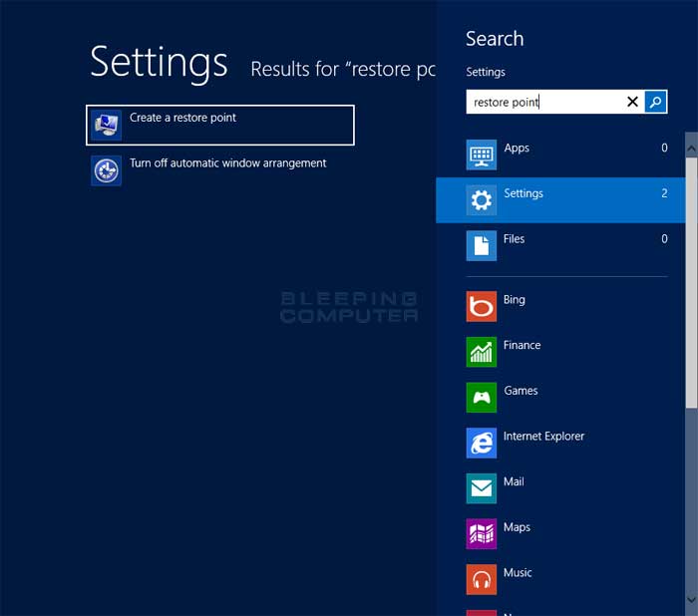698x616 pixels.
Task: Open the Create a restore point result
Action: tap(220, 125)
